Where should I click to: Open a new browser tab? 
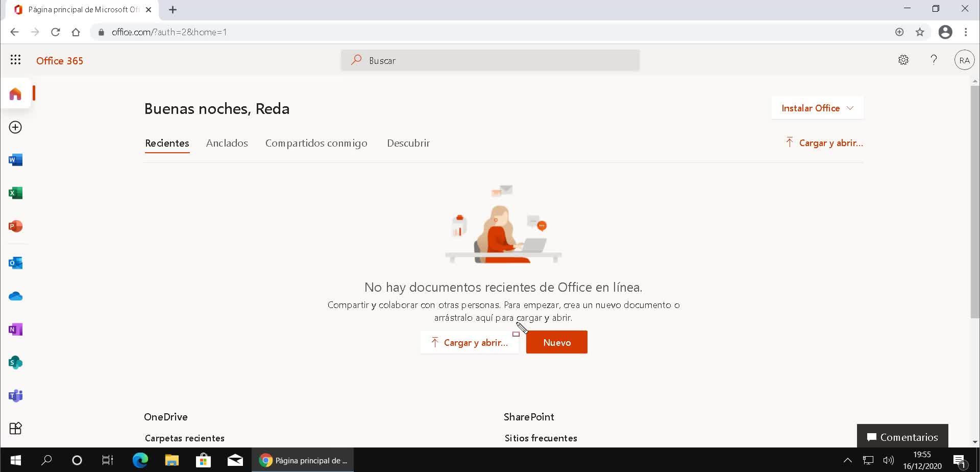(173, 10)
